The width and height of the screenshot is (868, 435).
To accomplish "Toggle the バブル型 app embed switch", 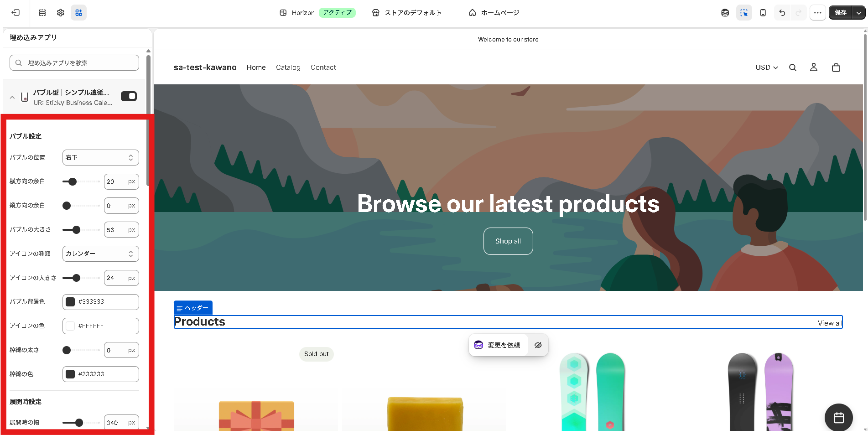I will [129, 96].
